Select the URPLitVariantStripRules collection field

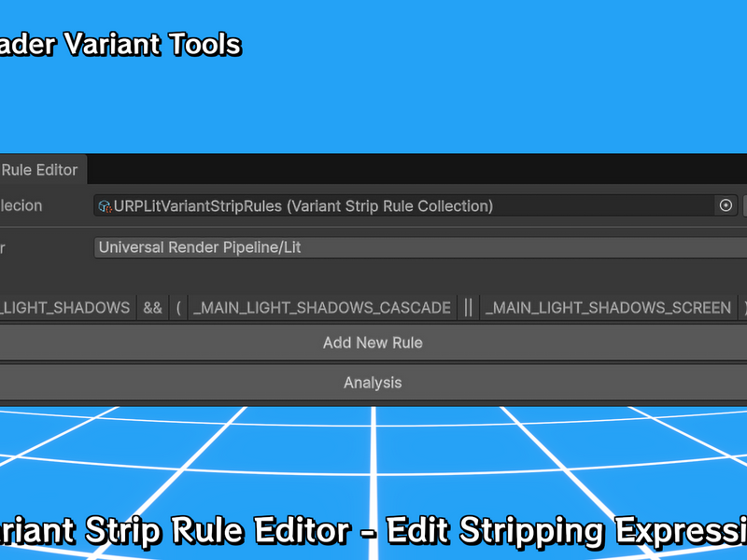416,205
